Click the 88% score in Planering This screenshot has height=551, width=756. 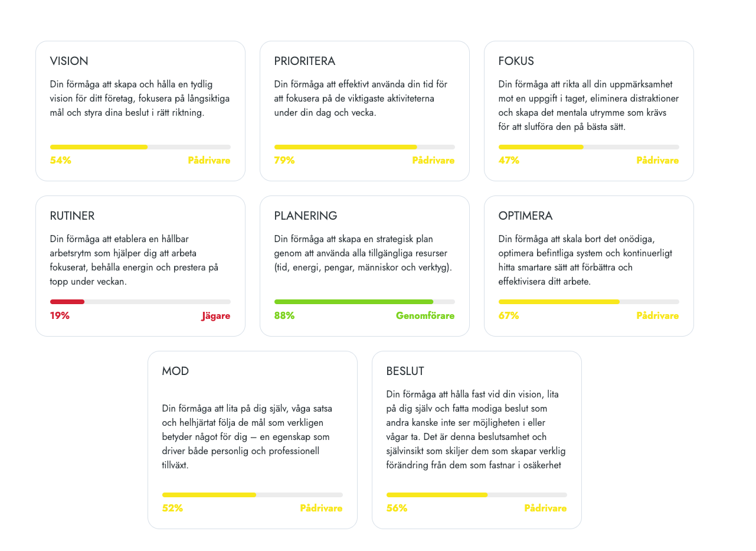(284, 316)
